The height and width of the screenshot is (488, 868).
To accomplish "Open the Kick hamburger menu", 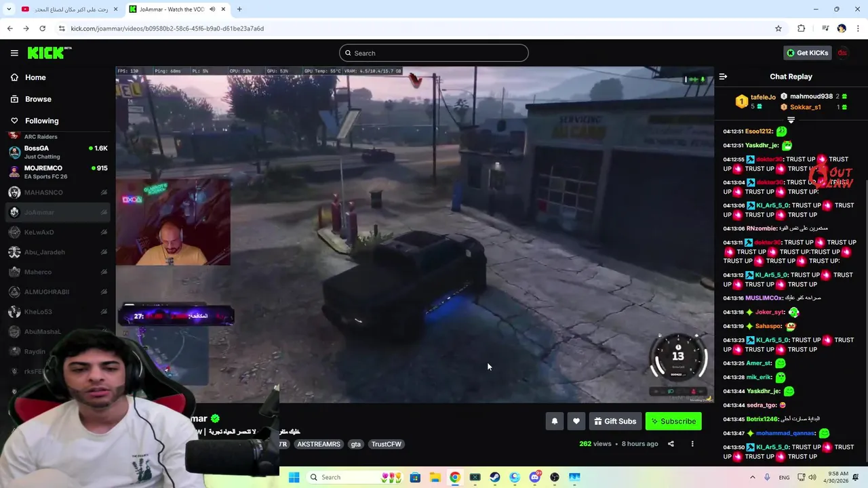I will (14, 53).
